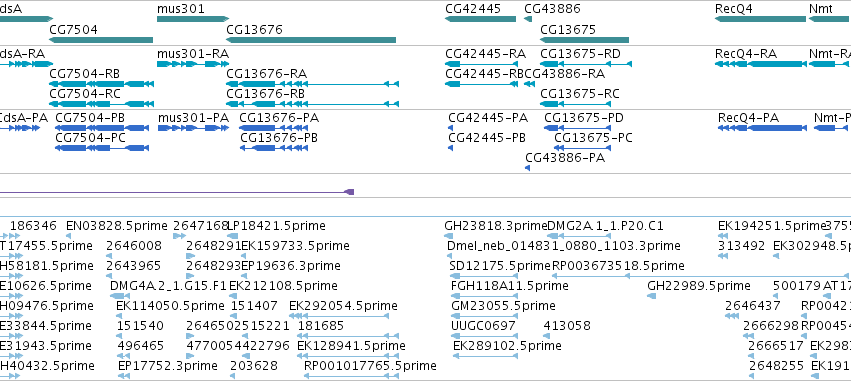
Task: Click the small CG43886 gene glyph
Action: pos(528,19)
